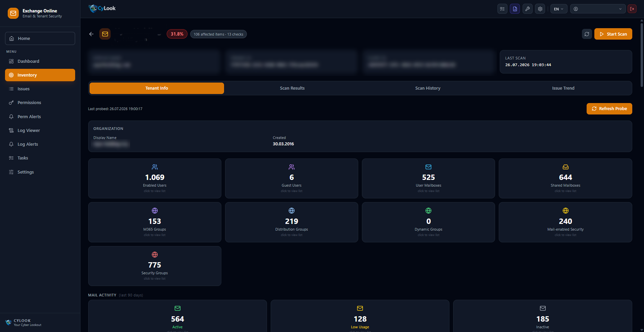Screen dimensions: 644x332
Task: Click the report document icon in top bar
Action: (515, 9)
